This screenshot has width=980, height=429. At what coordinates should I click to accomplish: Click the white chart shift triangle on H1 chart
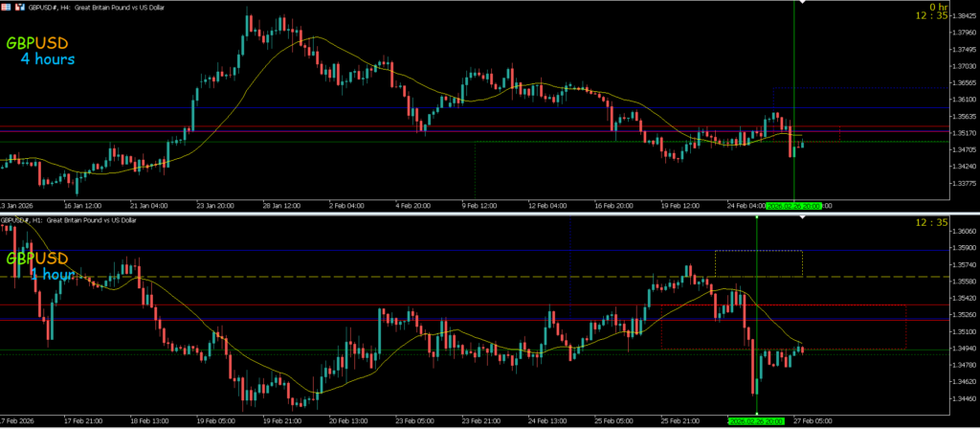tap(802, 218)
